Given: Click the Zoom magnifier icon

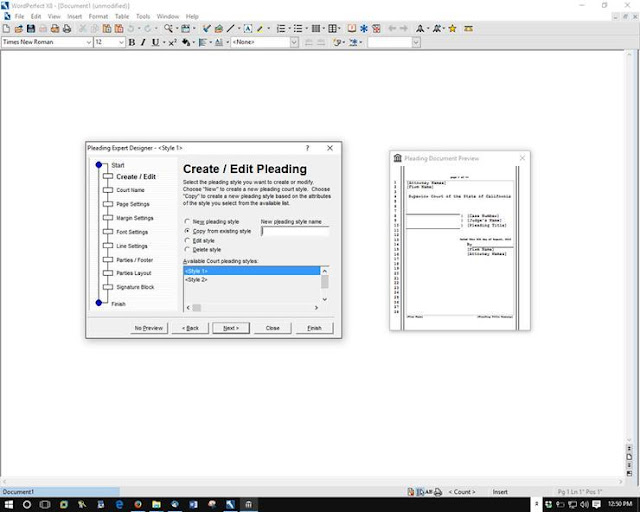Looking at the screenshot, I should (x=168, y=29).
